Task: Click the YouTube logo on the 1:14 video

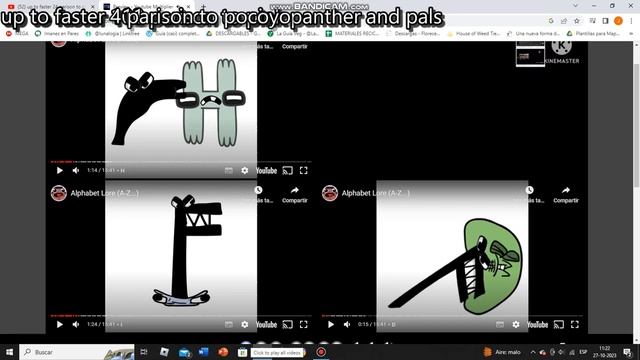Action: point(266,171)
